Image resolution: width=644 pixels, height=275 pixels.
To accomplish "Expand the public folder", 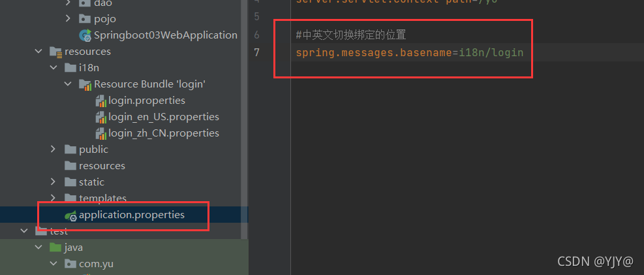I will point(54,149).
